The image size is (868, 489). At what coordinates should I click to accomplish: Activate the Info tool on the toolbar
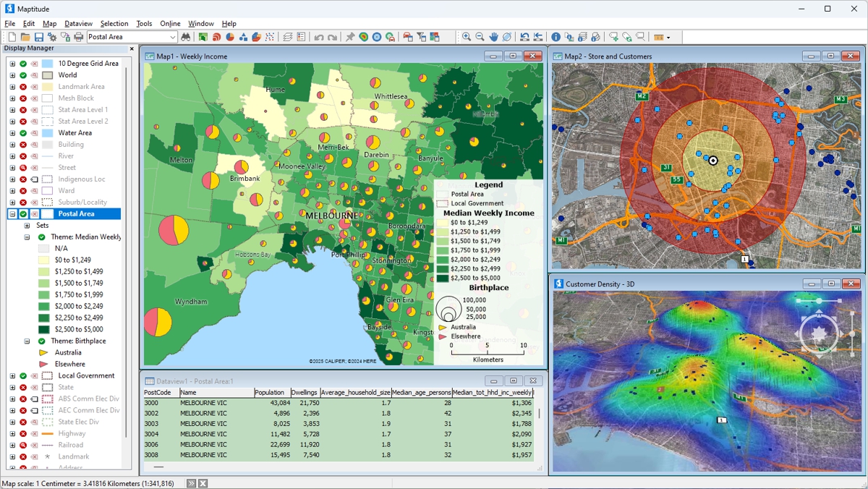pyautogui.click(x=556, y=36)
